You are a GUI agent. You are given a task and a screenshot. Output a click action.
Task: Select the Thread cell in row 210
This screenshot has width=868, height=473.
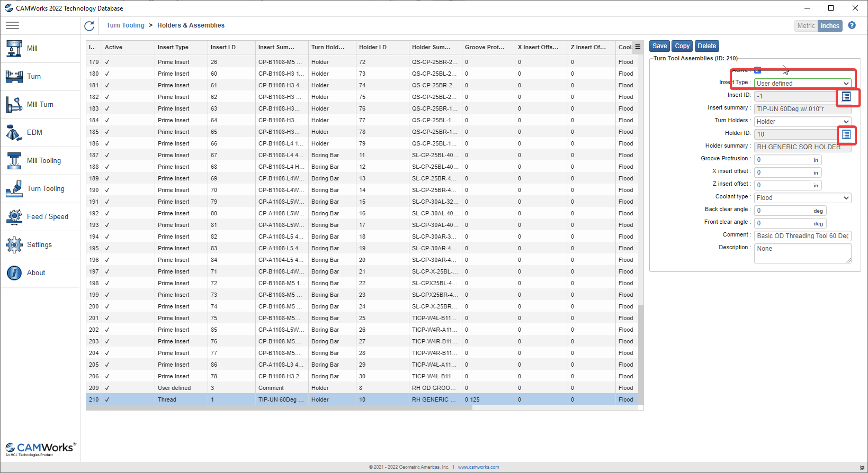181,399
